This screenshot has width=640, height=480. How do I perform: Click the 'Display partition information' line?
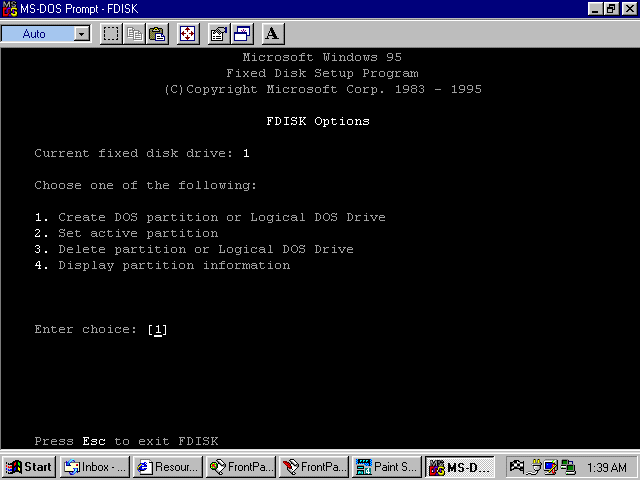[x=162, y=265]
